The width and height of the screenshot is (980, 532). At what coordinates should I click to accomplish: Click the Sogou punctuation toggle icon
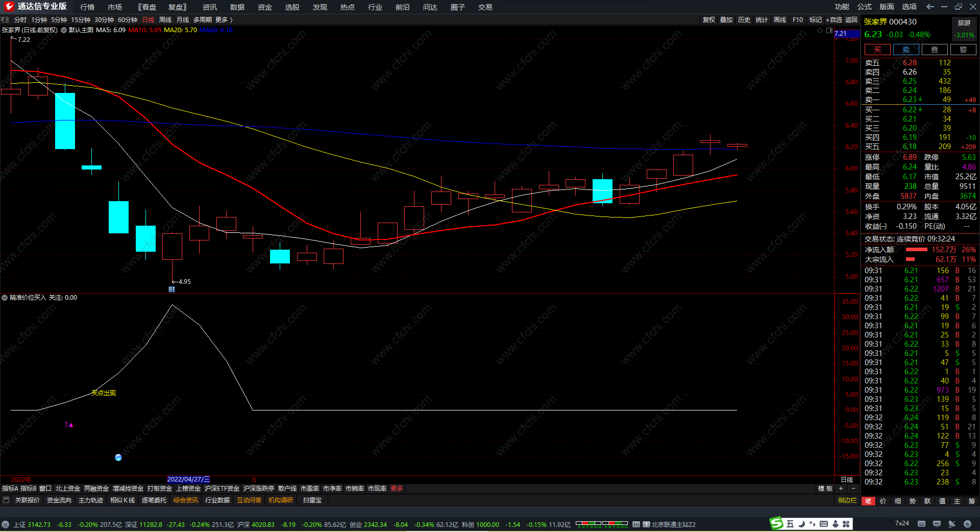pos(812,524)
